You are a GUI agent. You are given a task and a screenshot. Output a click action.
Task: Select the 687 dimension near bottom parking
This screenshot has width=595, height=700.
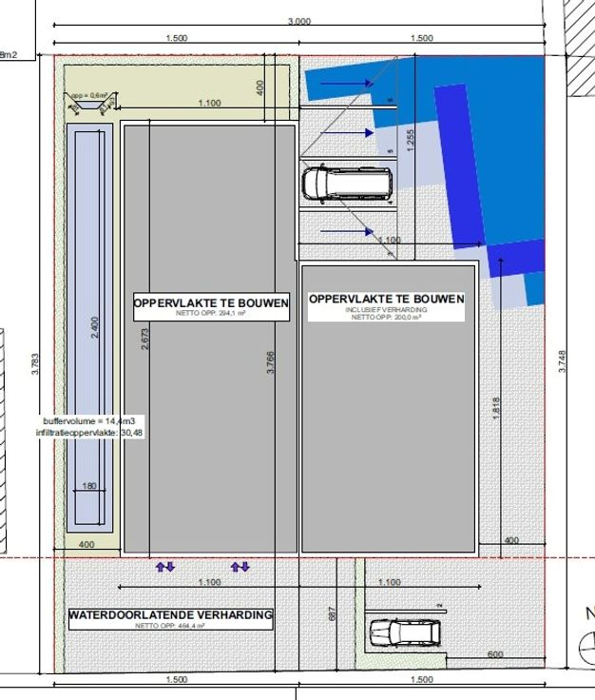pyautogui.click(x=333, y=615)
